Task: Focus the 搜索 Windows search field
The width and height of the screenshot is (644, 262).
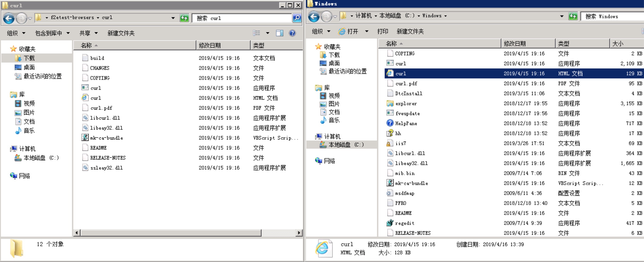Action: 613,17
